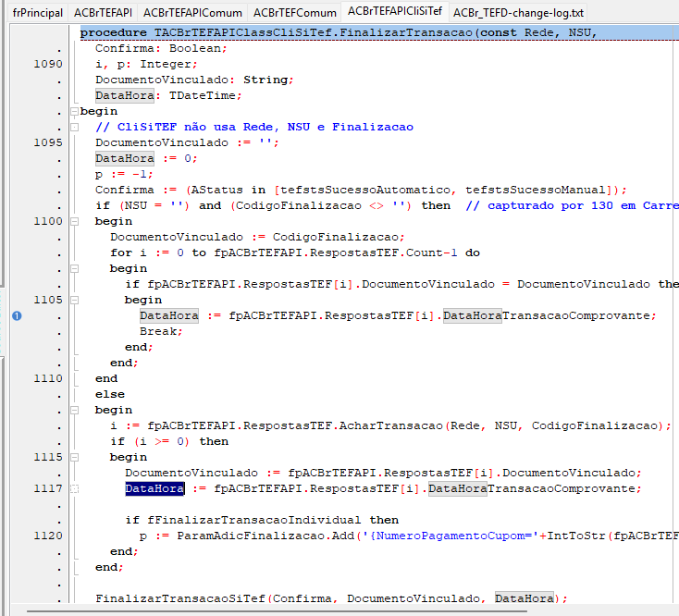Image resolution: width=679 pixels, height=616 pixels.
Task: Click line number 1095 in the gutter
Action: [x=48, y=142]
